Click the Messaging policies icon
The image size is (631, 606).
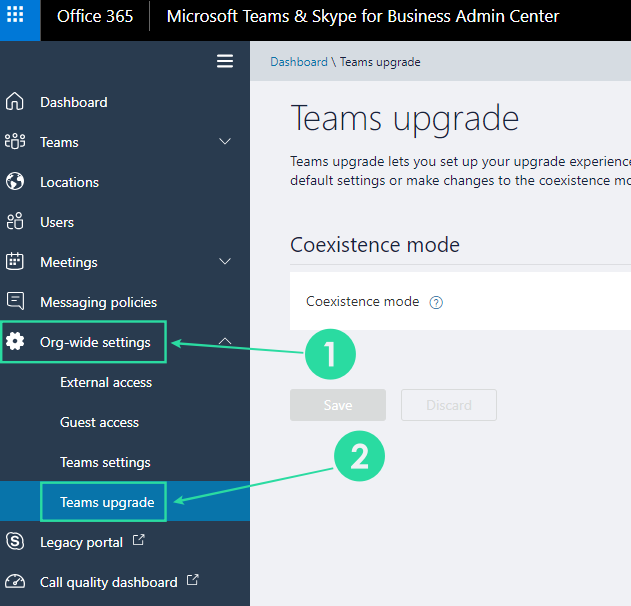click(x=15, y=301)
